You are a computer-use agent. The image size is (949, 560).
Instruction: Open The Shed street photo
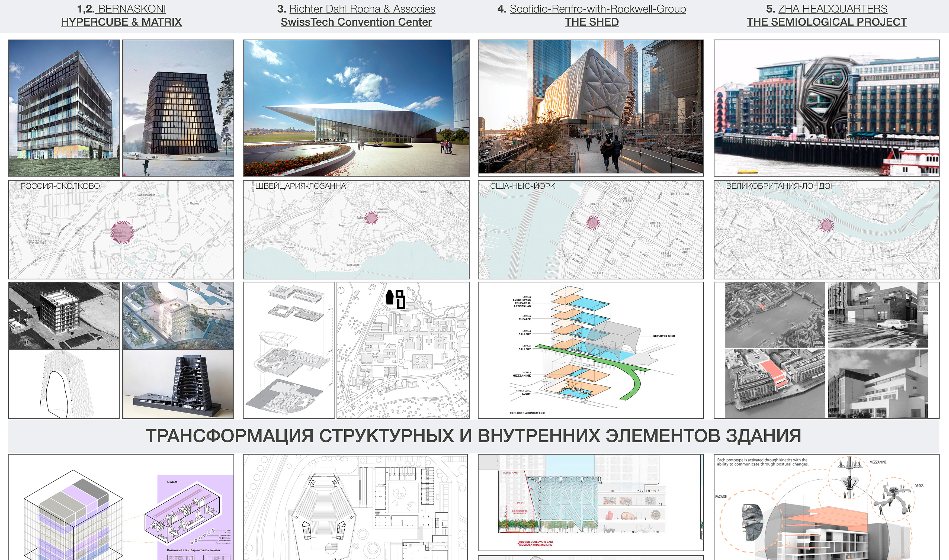[x=590, y=108]
